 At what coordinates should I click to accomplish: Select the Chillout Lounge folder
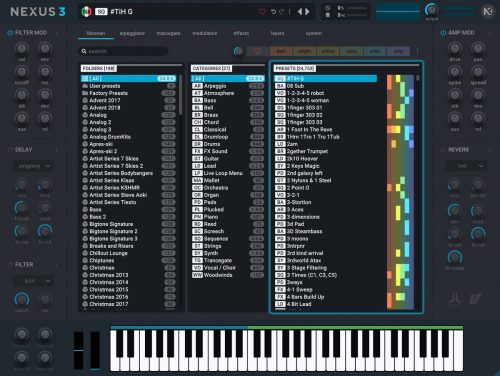pos(129,253)
